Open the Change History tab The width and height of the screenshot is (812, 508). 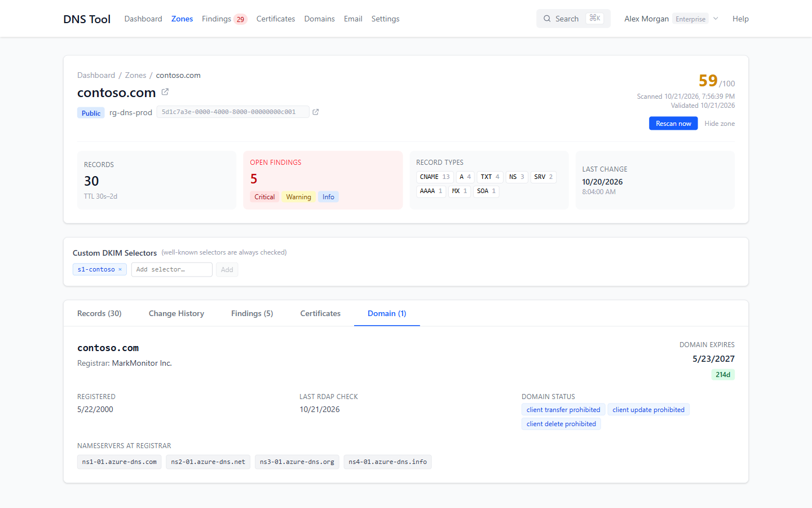[176, 313]
